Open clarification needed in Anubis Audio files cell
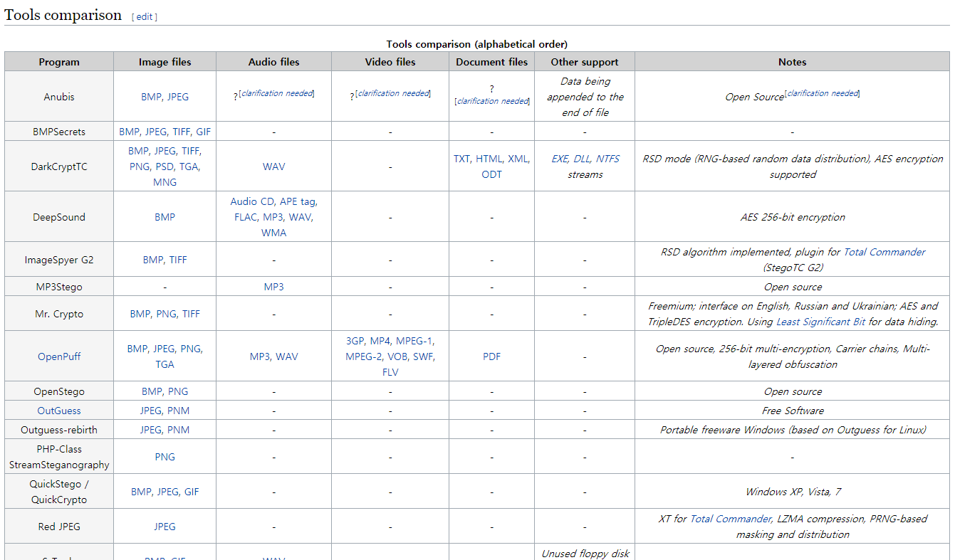Screen dimensions: 955x560 pyautogui.click(x=277, y=93)
